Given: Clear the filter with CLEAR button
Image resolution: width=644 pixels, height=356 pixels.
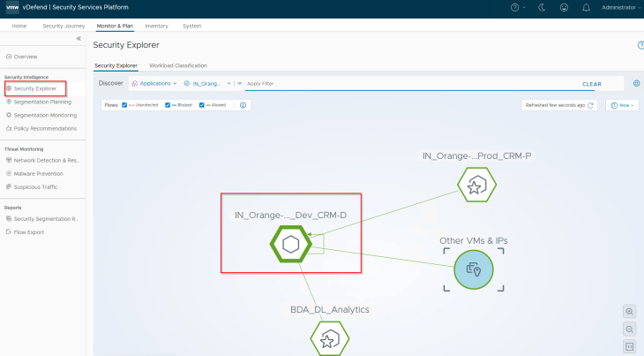Looking at the screenshot, I should (x=591, y=84).
